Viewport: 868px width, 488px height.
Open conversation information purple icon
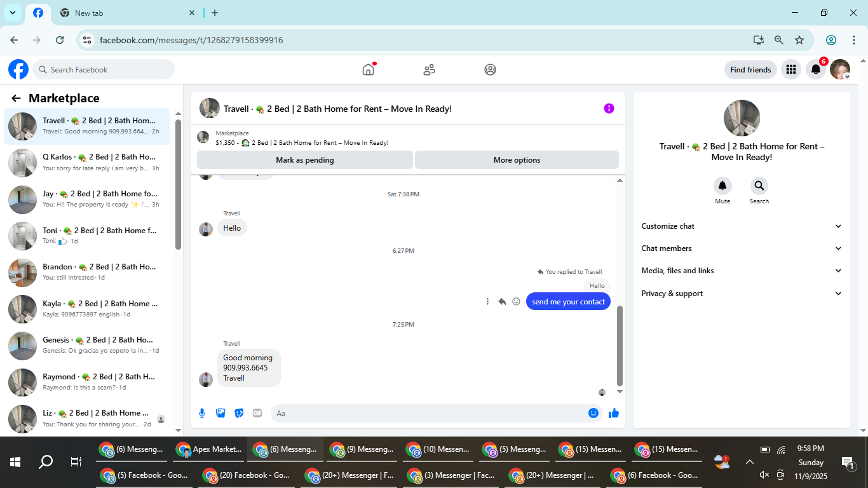click(x=609, y=109)
